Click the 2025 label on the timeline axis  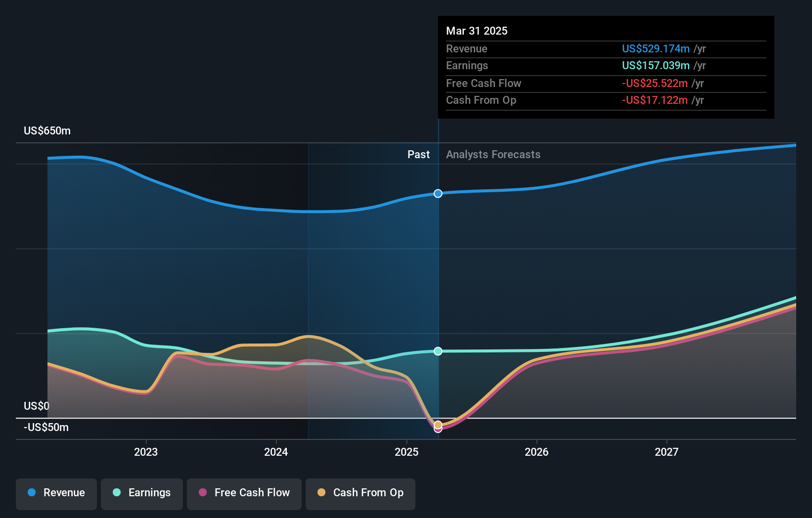click(406, 451)
